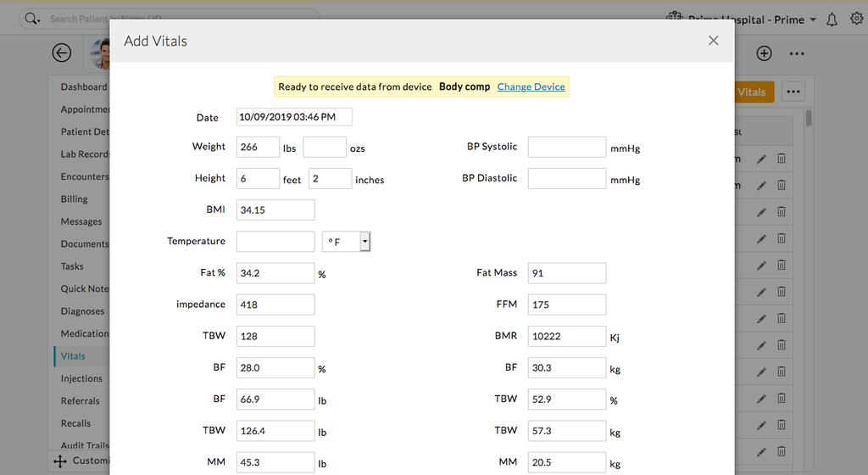Click the move handle next to Customize

point(60,461)
